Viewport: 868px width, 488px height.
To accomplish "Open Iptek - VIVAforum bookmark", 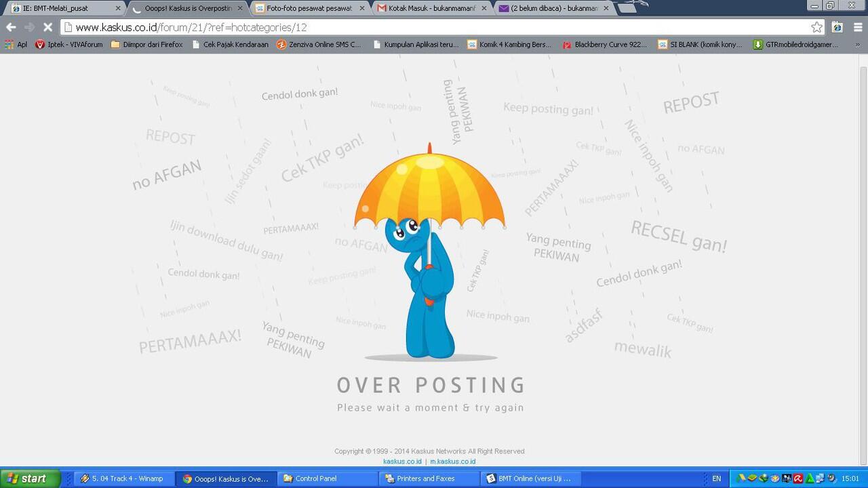I will tap(69, 45).
